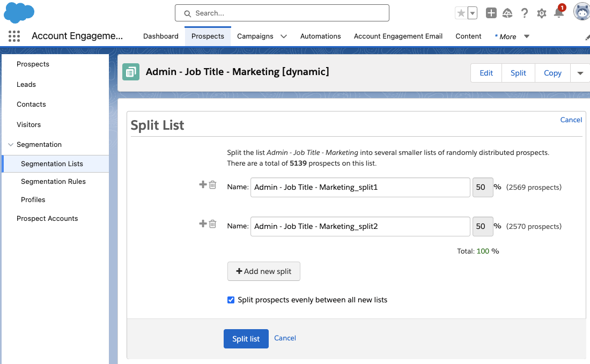Viewport: 590px width, 364px height.
Task: Open the Campaigns tab
Action: 255,36
